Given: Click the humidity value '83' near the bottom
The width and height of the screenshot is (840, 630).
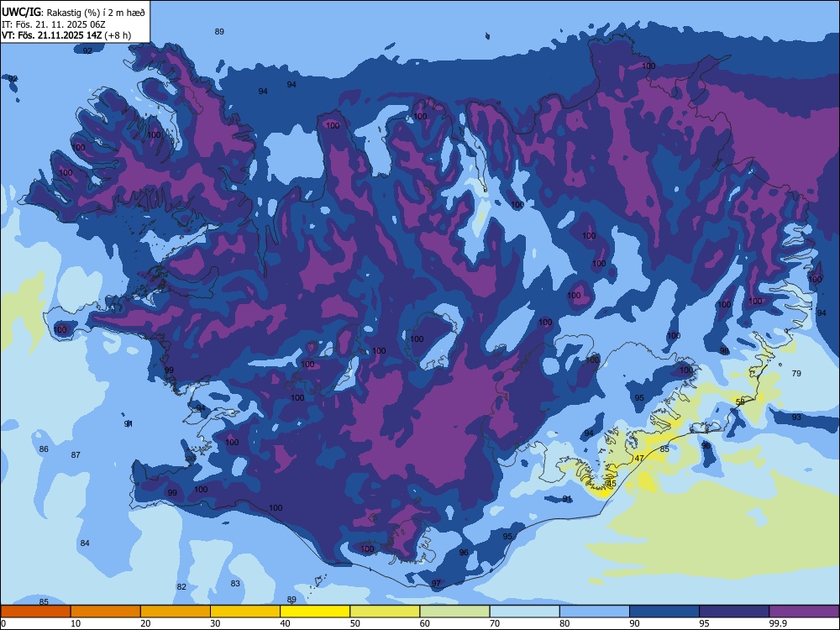Looking at the screenshot, I should (x=235, y=584).
